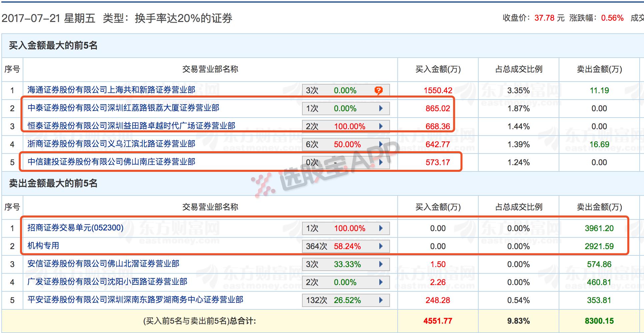Click the 买入金额最大的前5名 section heading
The width and height of the screenshot is (644, 333).
tap(53, 45)
